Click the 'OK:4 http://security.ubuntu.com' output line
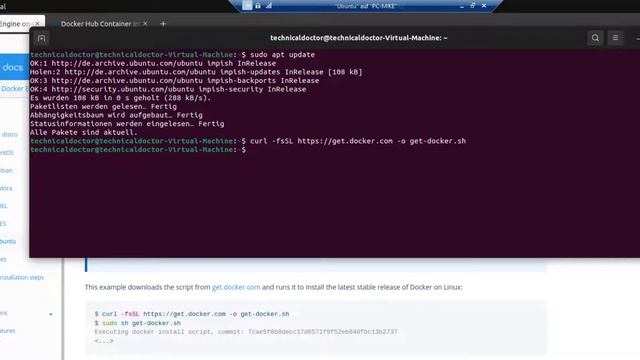 (x=168, y=89)
